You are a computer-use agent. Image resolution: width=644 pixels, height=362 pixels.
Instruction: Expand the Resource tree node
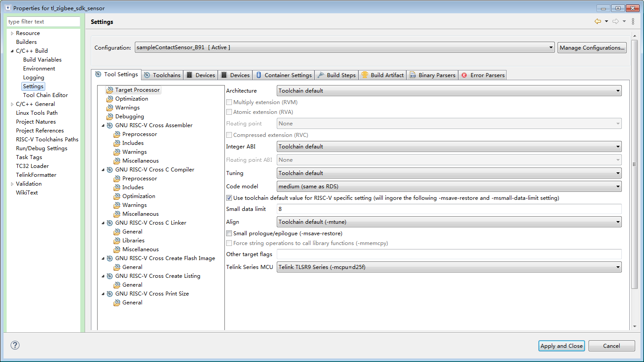(x=12, y=33)
